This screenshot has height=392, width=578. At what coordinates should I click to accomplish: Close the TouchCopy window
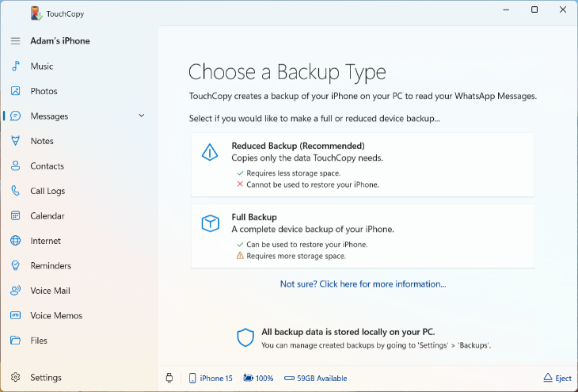pos(563,10)
